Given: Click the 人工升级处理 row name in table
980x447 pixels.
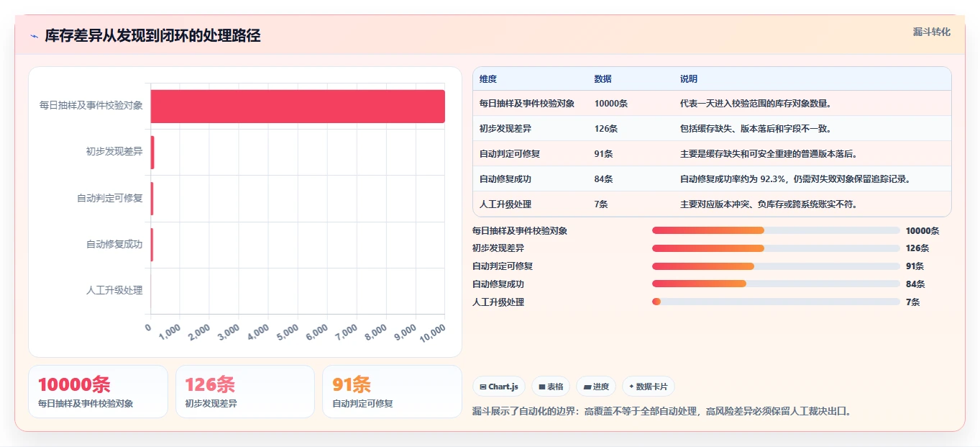Looking at the screenshot, I should [x=505, y=204].
